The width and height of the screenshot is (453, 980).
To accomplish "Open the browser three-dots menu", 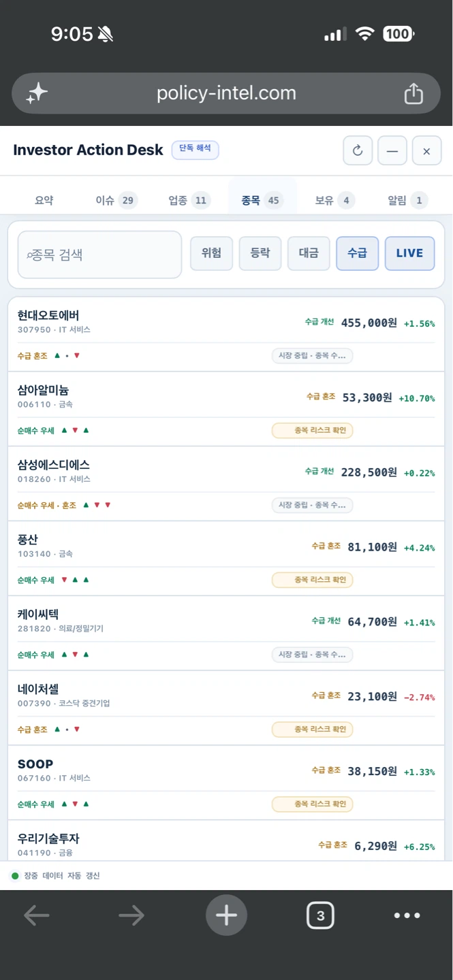I will [x=407, y=915].
